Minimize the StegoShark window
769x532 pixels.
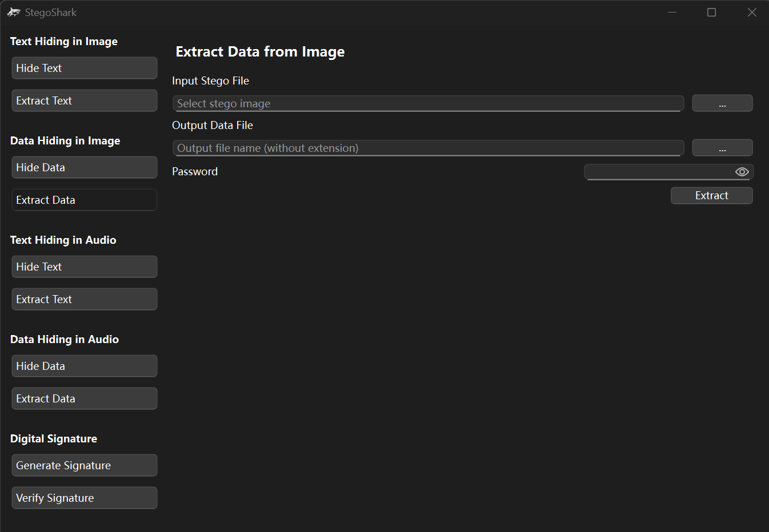(672, 12)
